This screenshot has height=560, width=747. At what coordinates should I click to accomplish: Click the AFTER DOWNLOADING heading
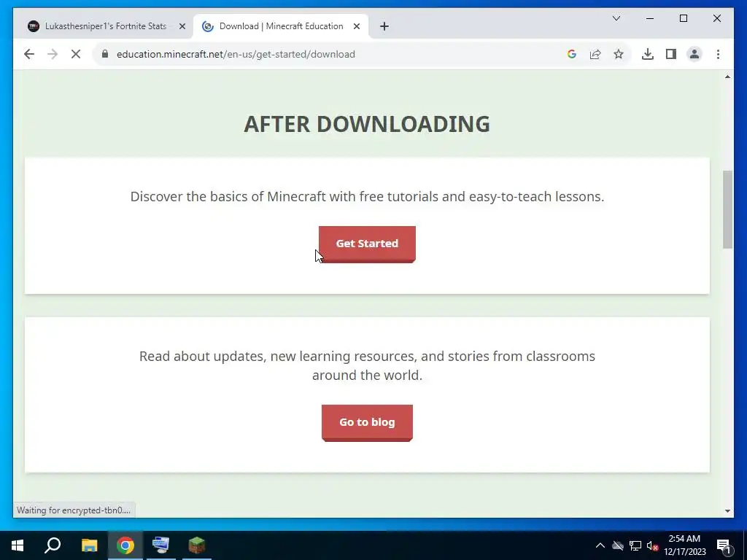tap(367, 124)
